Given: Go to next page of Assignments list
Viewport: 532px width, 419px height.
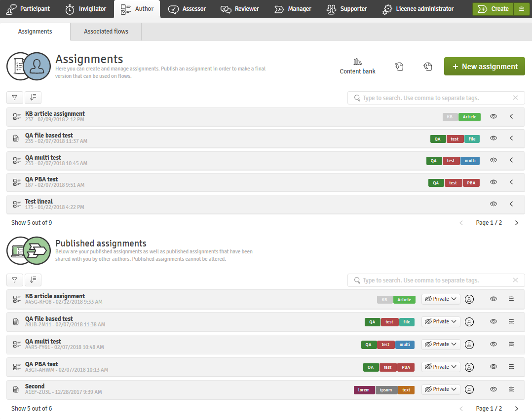Looking at the screenshot, I should [x=516, y=223].
